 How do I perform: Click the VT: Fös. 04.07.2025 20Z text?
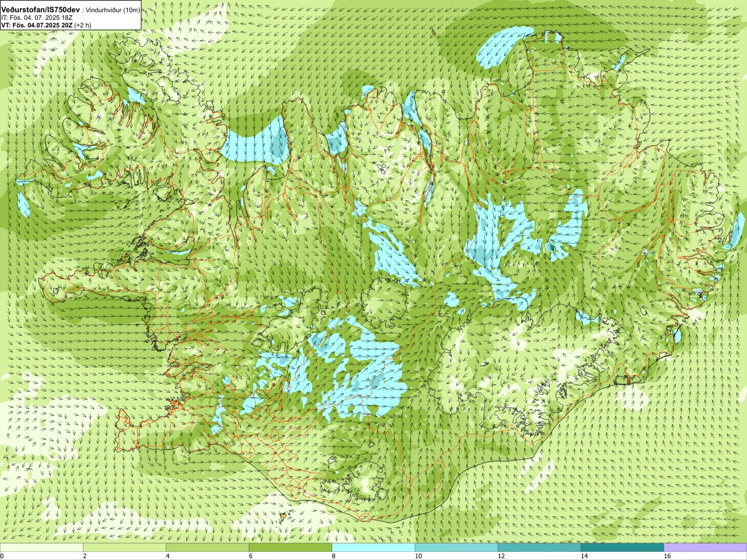[x=37, y=25]
